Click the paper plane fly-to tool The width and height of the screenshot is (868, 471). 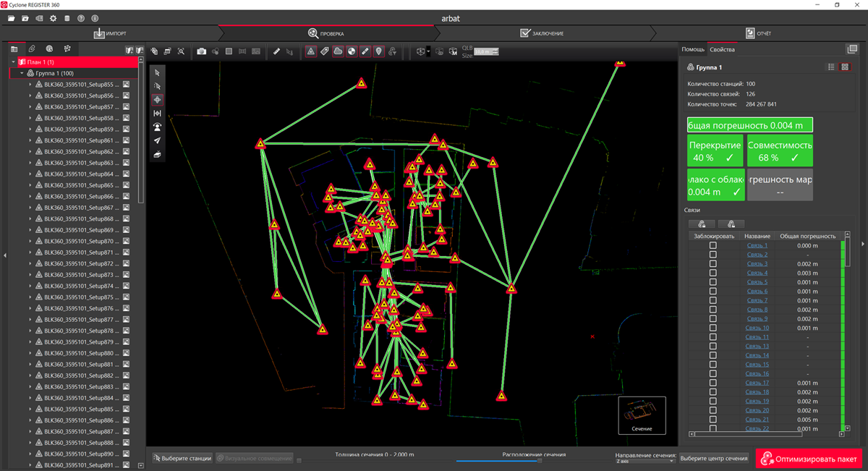click(157, 141)
